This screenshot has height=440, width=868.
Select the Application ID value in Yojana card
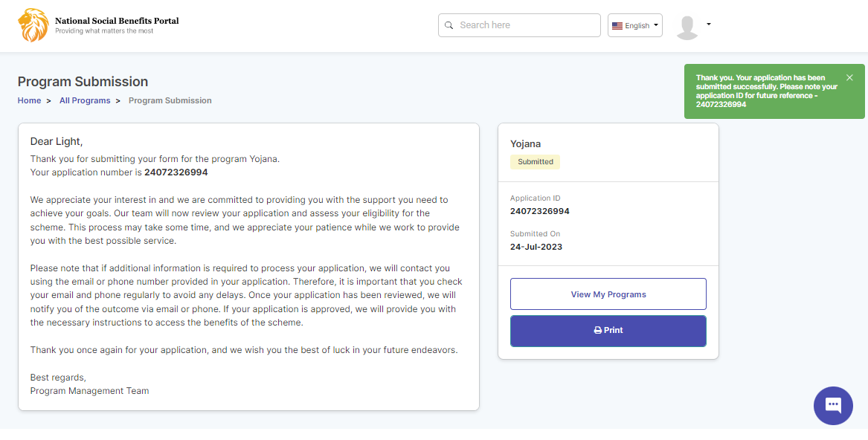click(x=539, y=211)
